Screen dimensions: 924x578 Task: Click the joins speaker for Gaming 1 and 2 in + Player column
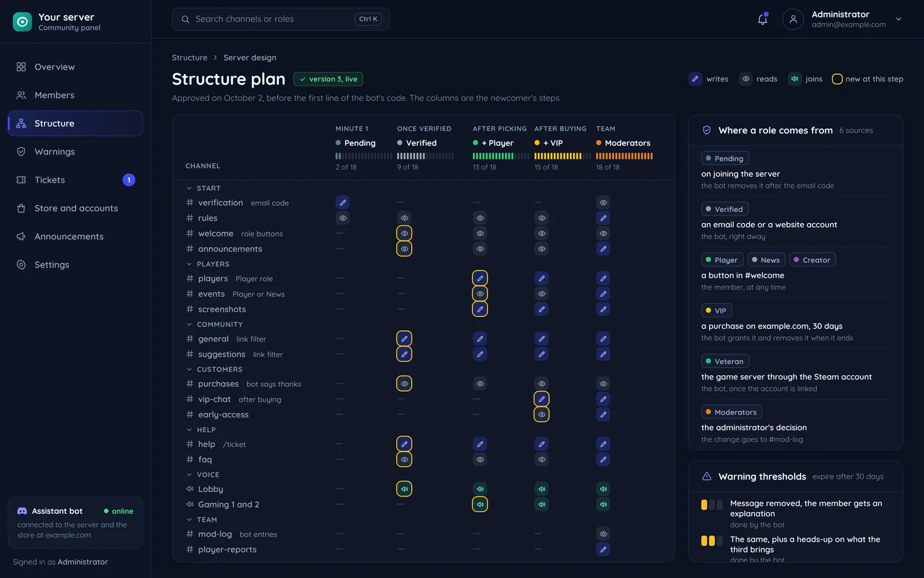(x=480, y=504)
